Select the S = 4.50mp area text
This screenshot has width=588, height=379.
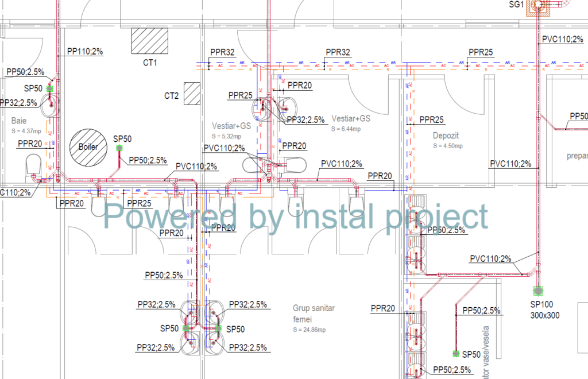point(448,146)
